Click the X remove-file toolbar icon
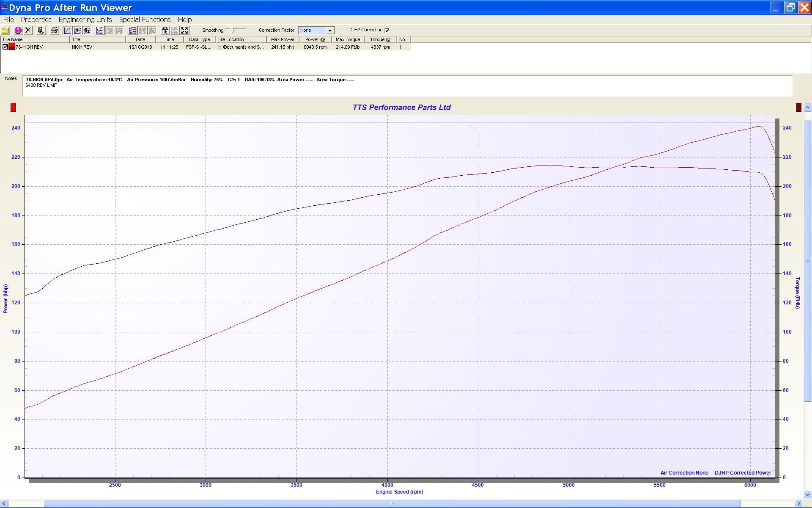Screen dimensions: 812x508 click(x=28, y=30)
